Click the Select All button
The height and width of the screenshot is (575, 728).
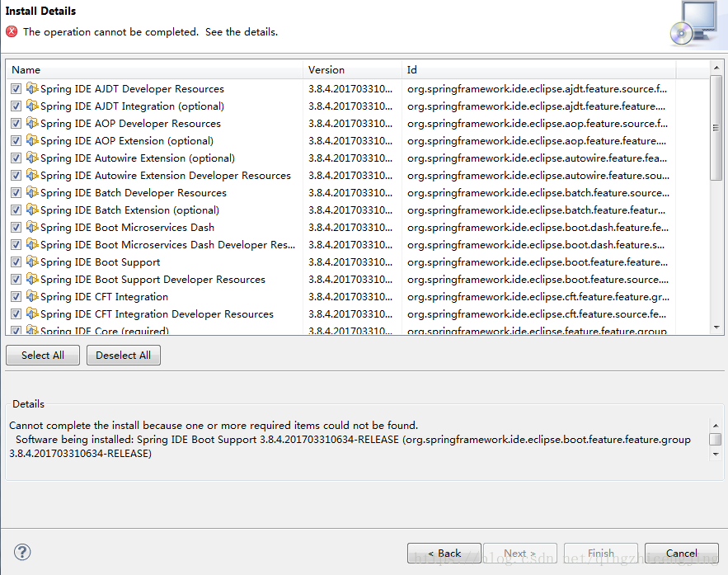point(43,356)
